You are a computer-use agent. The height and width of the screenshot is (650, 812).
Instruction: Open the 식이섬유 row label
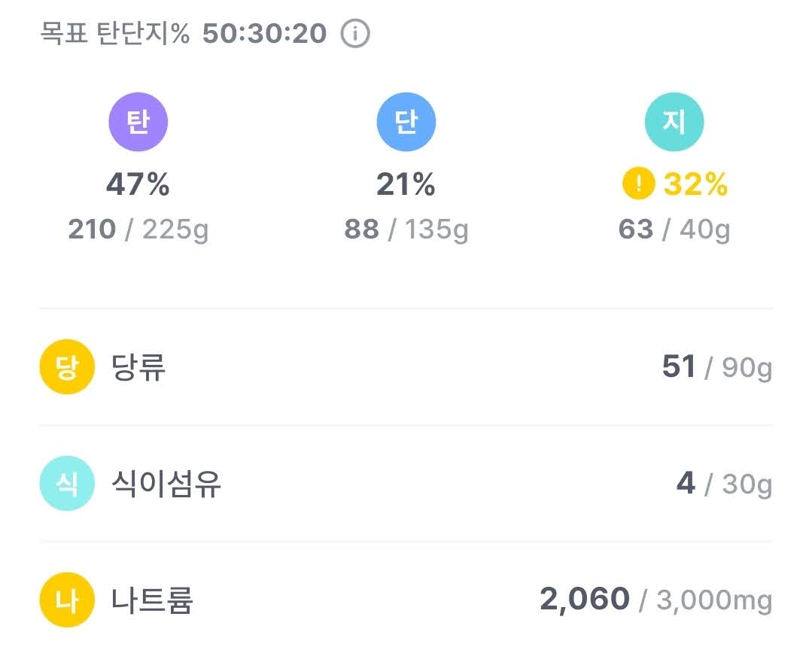166,484
